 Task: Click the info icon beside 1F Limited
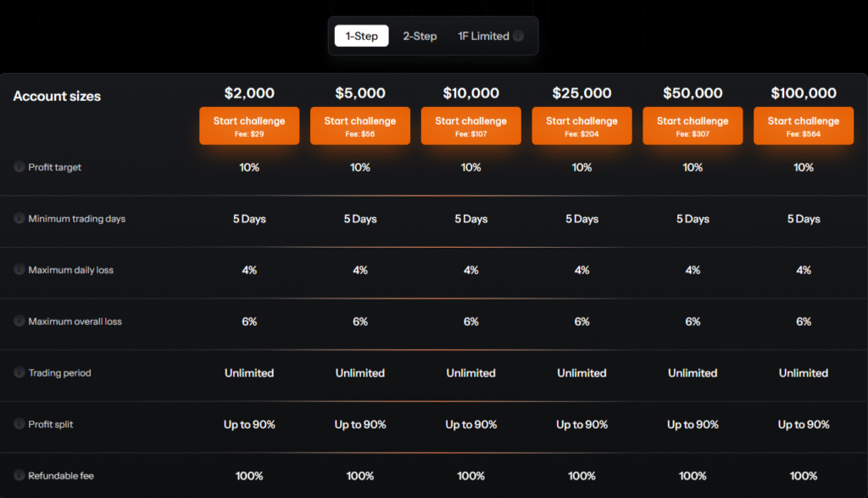tap(520, 36)
